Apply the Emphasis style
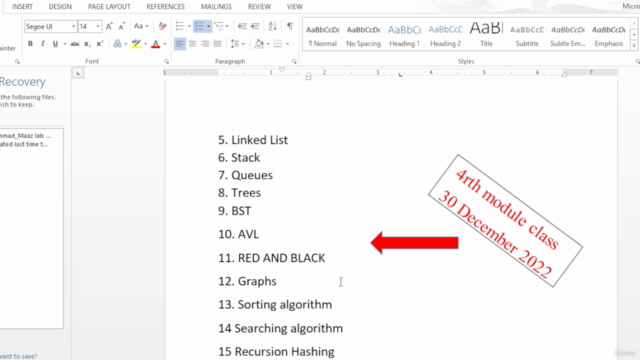This screenshot has width=640, height=360. pyautogui.click(x=609, y=35)
